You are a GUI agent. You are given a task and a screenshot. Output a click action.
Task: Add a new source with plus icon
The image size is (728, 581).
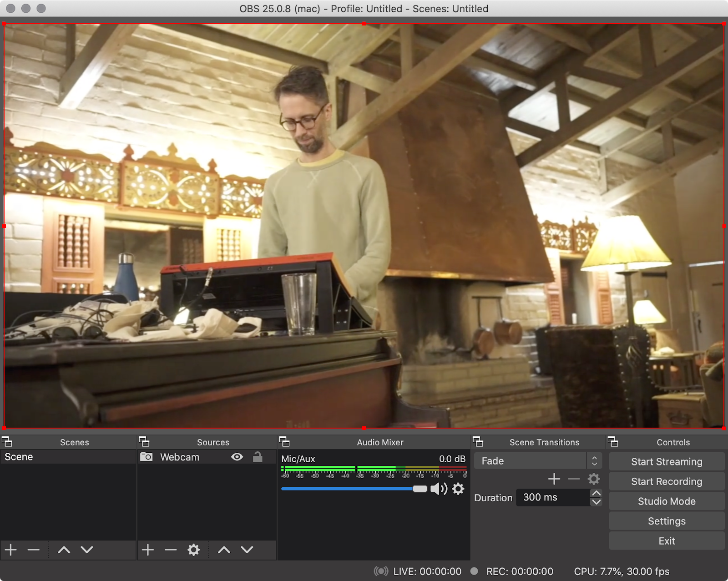(148, 550)
